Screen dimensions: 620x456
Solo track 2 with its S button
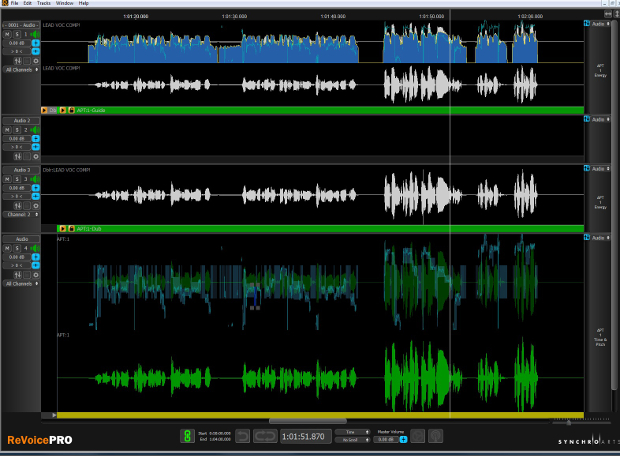pos(17,130)
